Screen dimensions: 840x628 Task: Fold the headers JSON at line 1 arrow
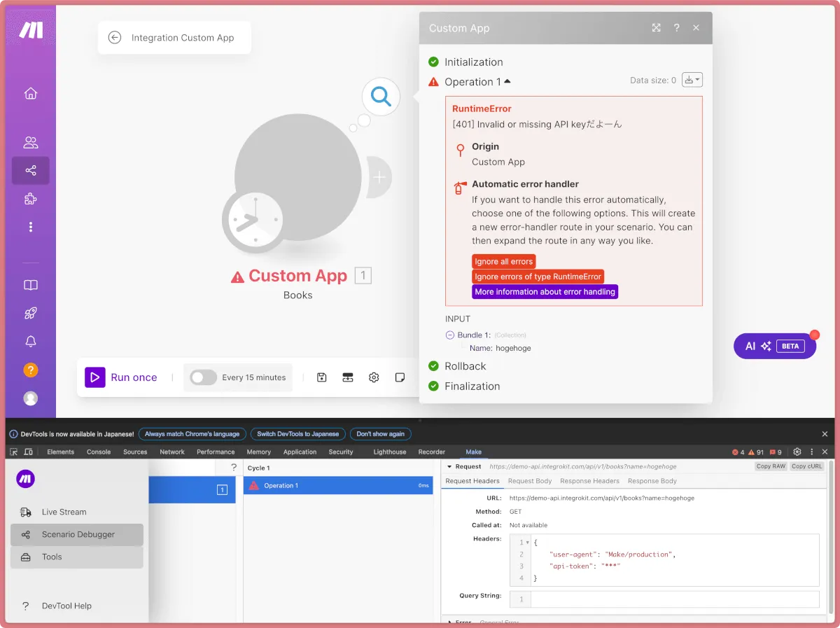pos(527,543)
